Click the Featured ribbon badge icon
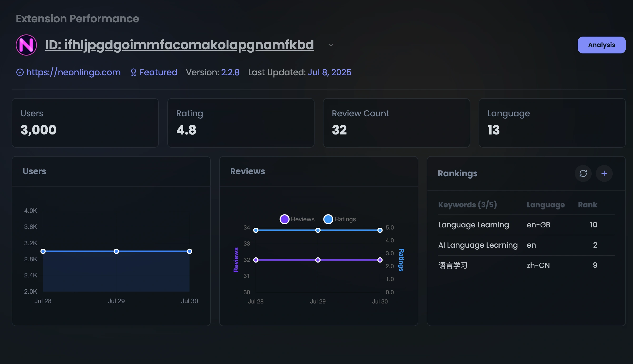Viewport: 633px width, 364px height. [134, 72]
